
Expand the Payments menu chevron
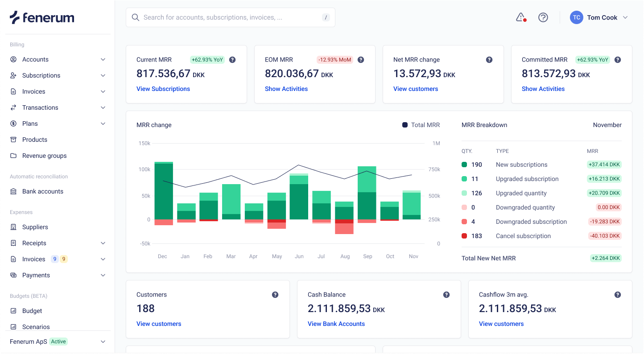click(x=103, y=275)
